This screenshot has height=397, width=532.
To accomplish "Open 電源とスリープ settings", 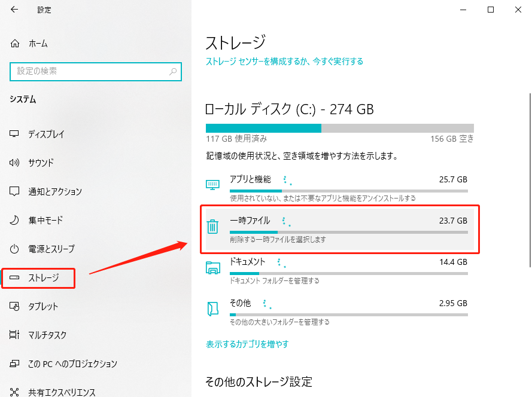I will click(96, 249).
